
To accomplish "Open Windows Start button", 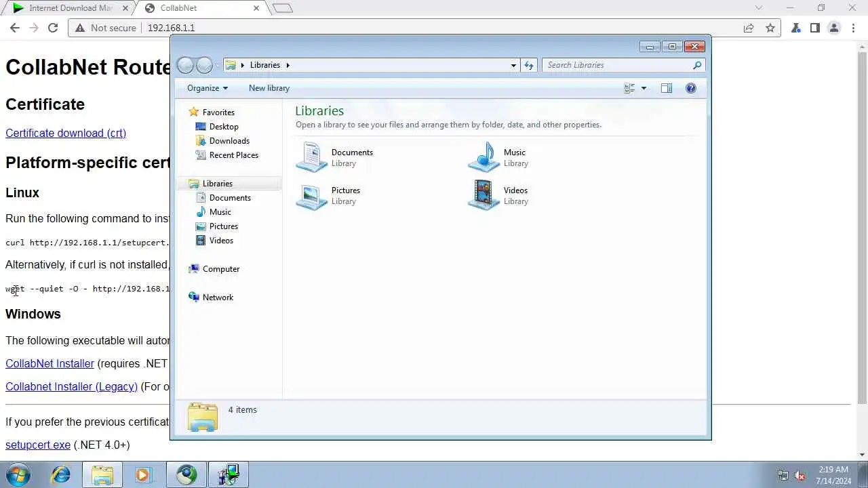I will pos(18,474).
